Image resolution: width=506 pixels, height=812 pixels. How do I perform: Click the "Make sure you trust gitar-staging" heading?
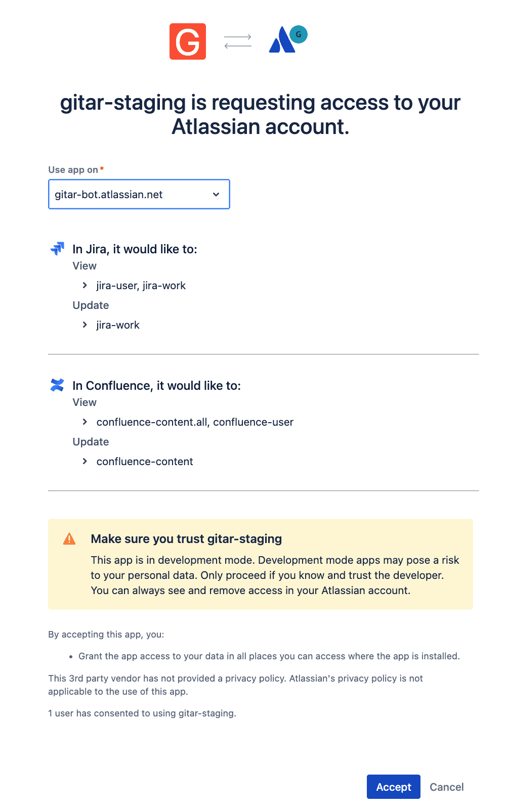pos(186,538)
